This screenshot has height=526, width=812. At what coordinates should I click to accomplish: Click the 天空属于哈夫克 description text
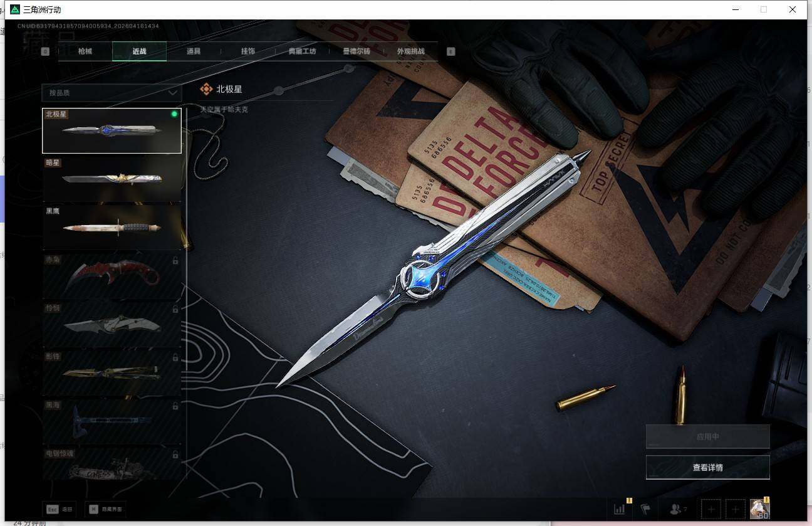coord(224,109)
